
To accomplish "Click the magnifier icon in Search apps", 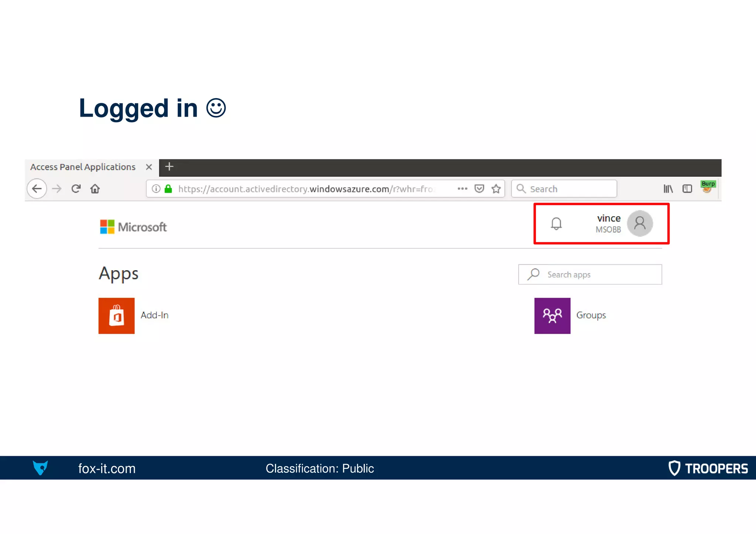I will 533,274.
